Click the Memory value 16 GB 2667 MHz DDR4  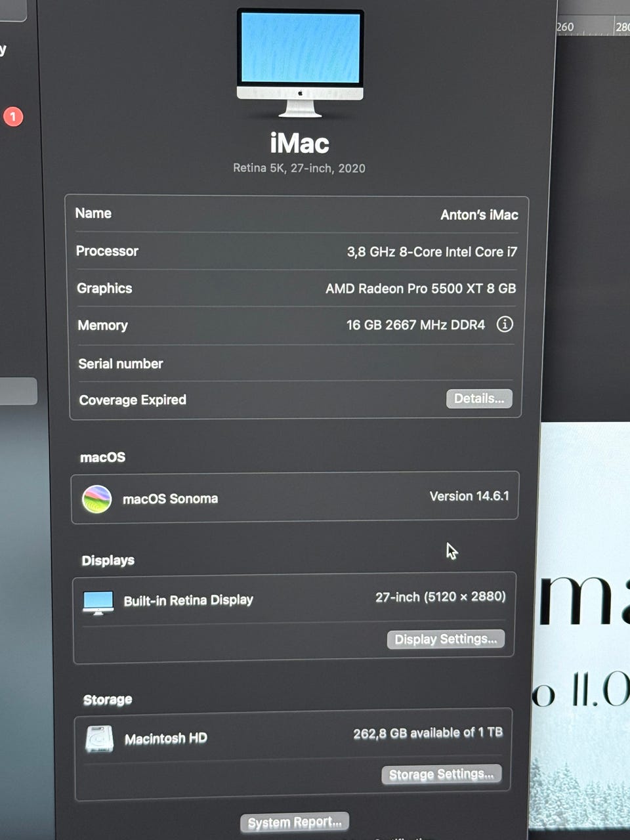click(415, 325)
